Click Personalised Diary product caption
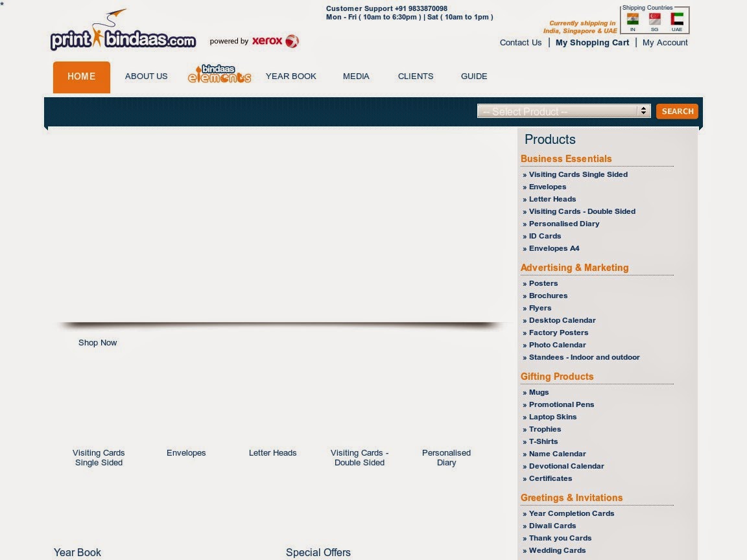 (x=446, y=458)
